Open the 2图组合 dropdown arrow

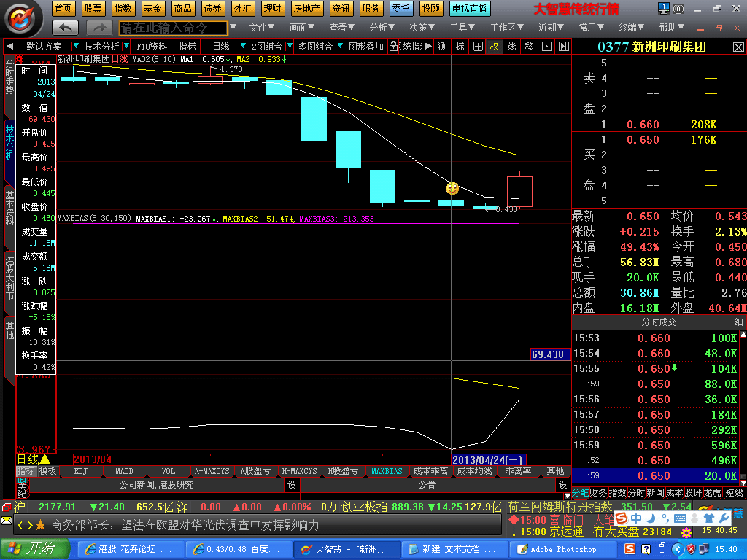[x=290, y=46]
